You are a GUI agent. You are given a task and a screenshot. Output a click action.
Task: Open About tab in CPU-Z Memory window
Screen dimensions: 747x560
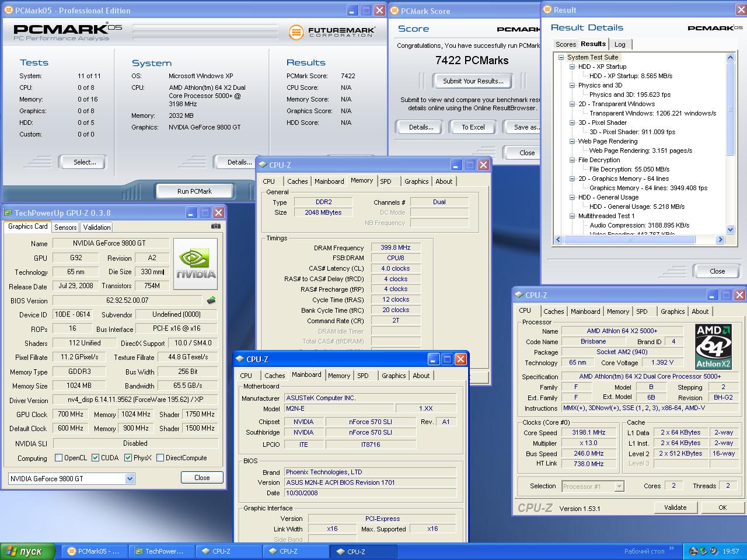pos(444,181)
